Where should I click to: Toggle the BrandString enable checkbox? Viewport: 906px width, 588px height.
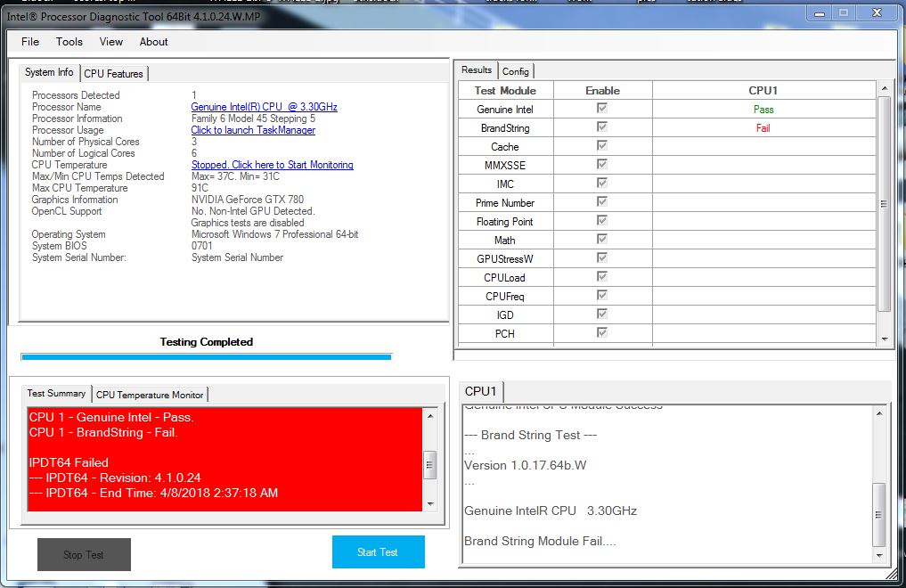602,127
